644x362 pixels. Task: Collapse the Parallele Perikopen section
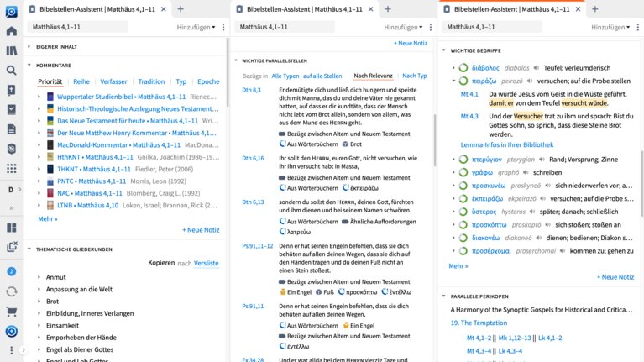444,296
